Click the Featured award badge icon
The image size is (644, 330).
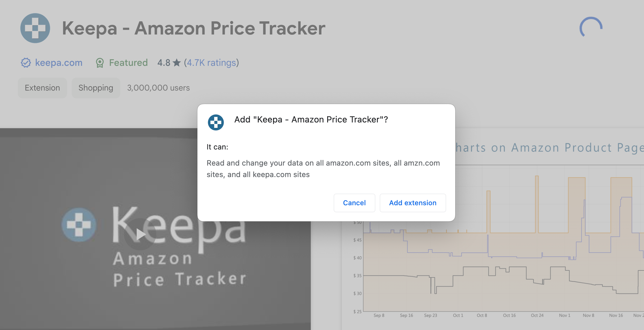pyautogui.click(x=100, y=63)
